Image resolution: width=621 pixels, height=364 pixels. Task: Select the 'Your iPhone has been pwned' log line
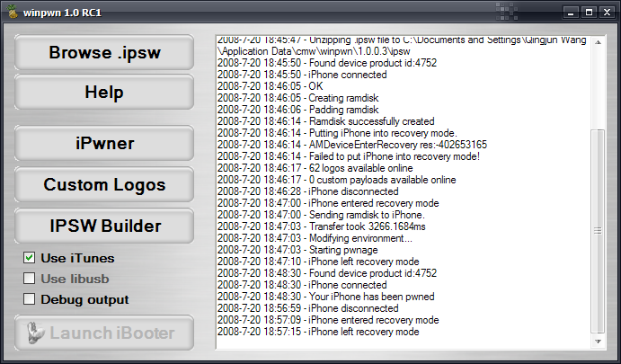coord(326,297)
